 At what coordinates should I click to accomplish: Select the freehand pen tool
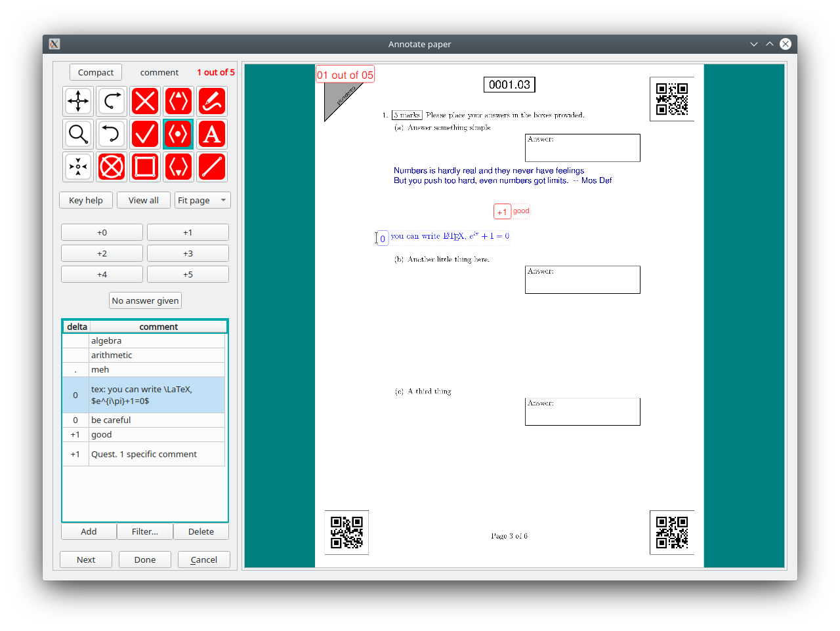tap(212, 101)
